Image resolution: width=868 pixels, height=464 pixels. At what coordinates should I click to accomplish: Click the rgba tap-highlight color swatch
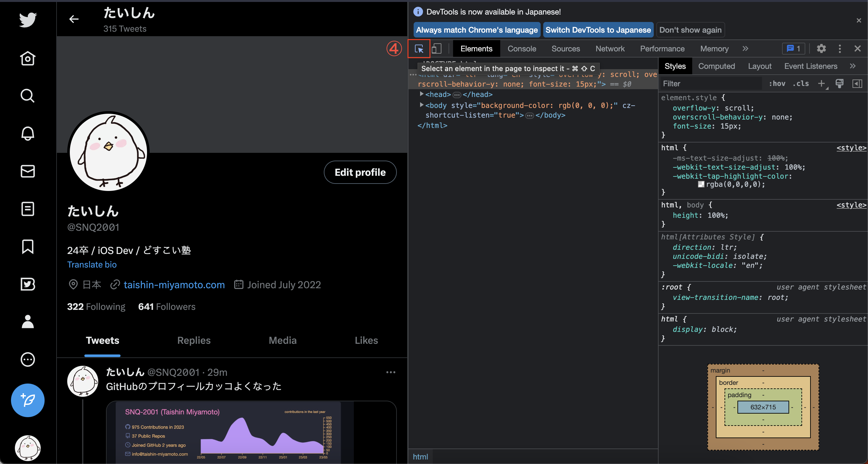pos(701,184)
